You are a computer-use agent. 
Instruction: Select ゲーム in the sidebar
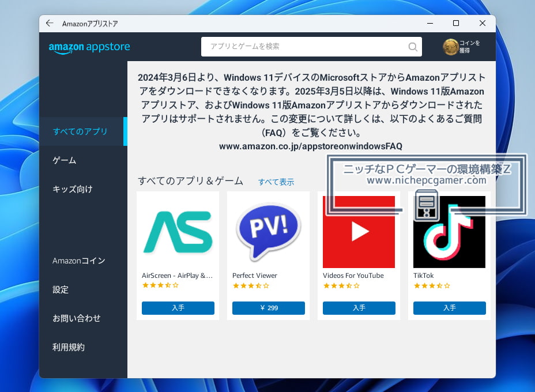coord(83,160)
